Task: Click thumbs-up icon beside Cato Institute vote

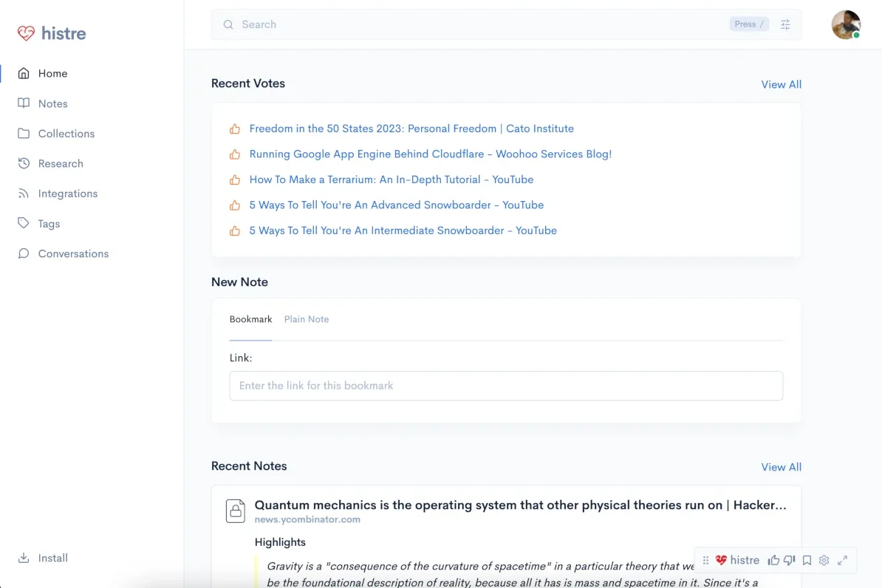Action: coord(235,129)
